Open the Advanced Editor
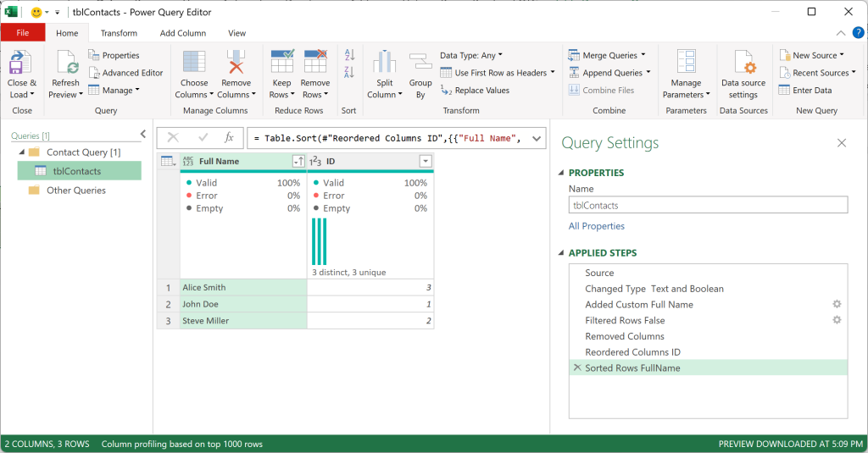 pyautogui.click(x=125, y=73)
